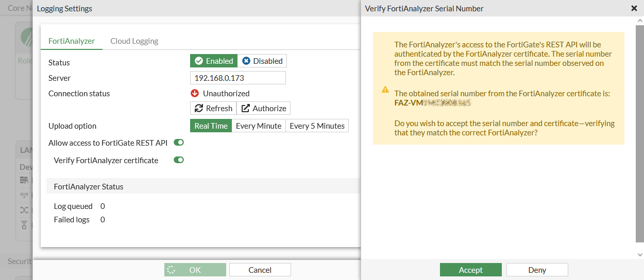Click the firewall device icon in LAN panel

click(x=24, y=180)
